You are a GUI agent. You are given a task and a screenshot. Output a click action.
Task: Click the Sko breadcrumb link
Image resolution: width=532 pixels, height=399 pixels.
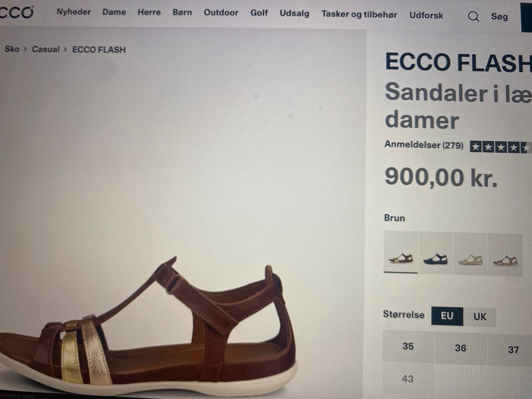(12, 49)
